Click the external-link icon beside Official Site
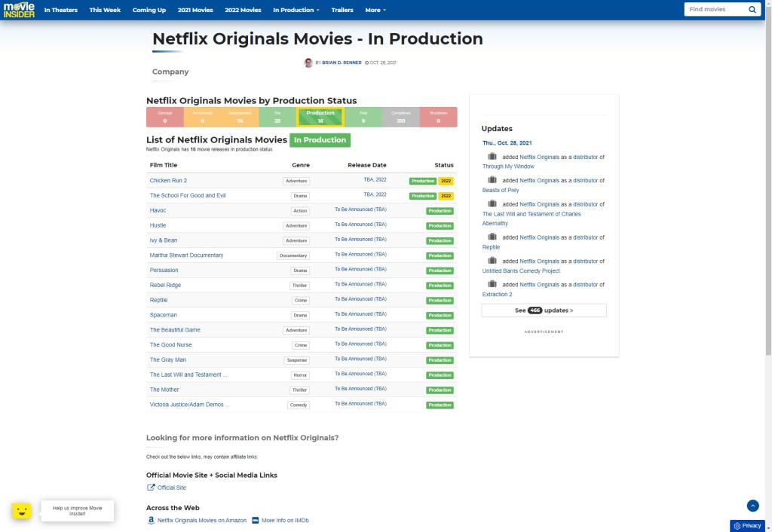 coord(151,488)
